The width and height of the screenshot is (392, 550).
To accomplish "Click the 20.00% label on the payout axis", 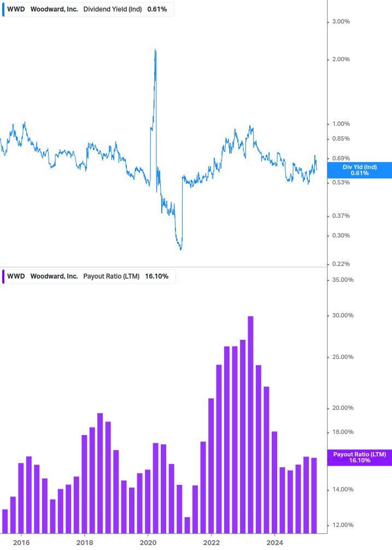I will click(x=343, y=408).
